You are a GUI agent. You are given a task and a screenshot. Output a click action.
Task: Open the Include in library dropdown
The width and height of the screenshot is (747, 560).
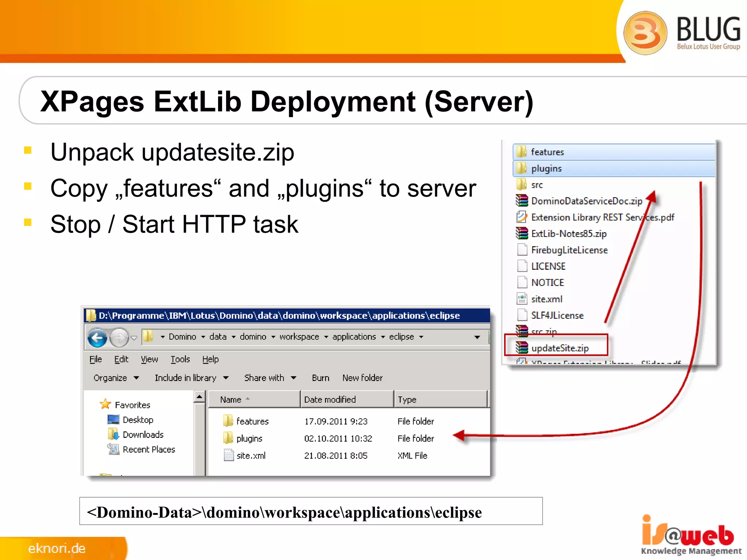click(x=191, y=378)
